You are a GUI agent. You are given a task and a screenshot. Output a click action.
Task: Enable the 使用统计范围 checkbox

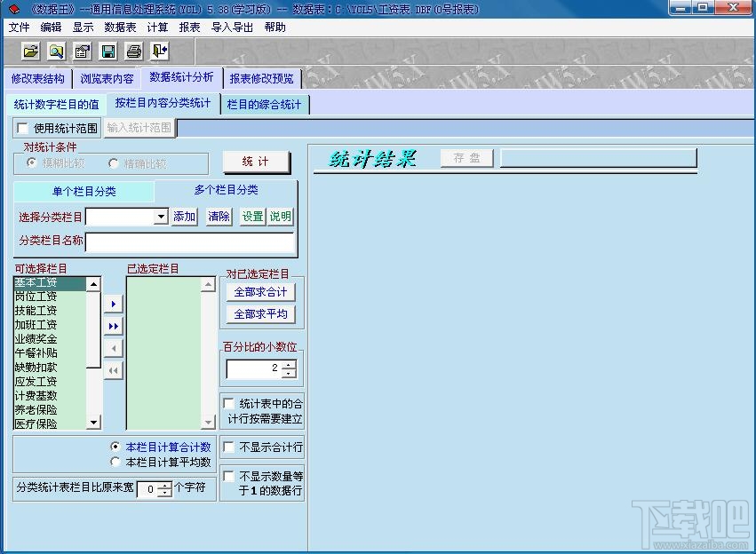[23, 126]
